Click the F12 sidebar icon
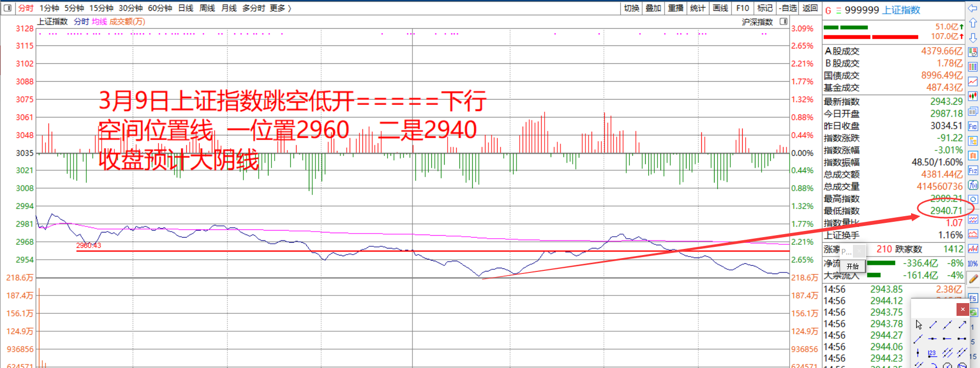Image resolution: width=980 pixels, height=368 pixels. tap(973, 171)
